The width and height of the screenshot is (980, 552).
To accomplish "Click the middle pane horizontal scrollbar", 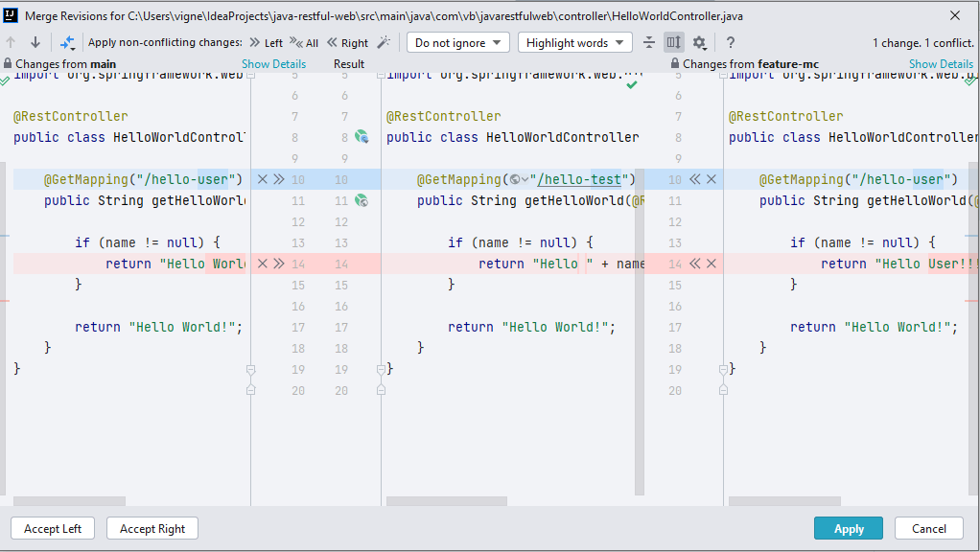I will pos(446,501).
